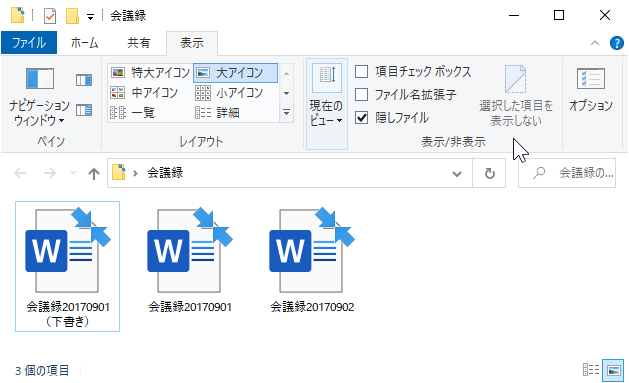Image resolution: width=629 pixels, height=383 pixels.
Task: Maximize the 会議録 window
Action: point(559,15)
